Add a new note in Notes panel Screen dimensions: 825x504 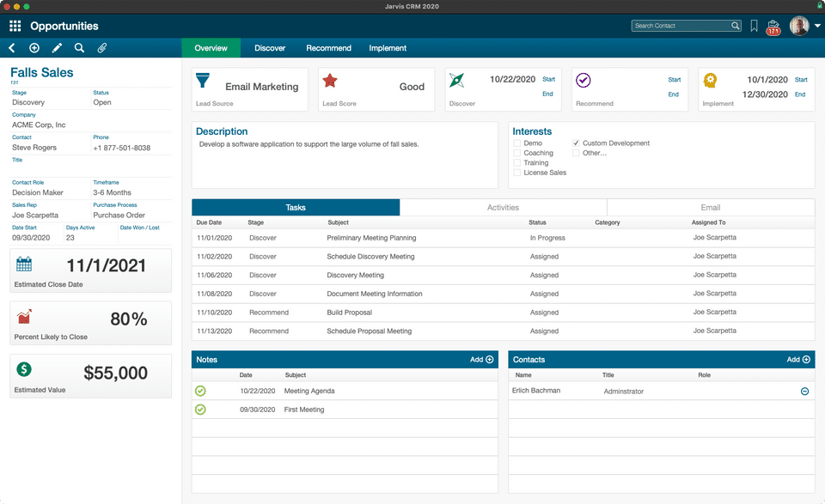point(481,360)
